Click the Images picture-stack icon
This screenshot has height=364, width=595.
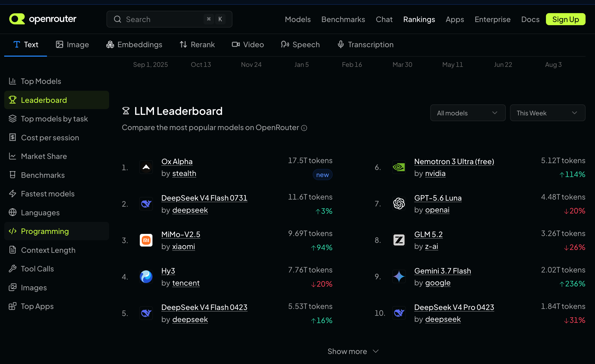click(13, 287)
